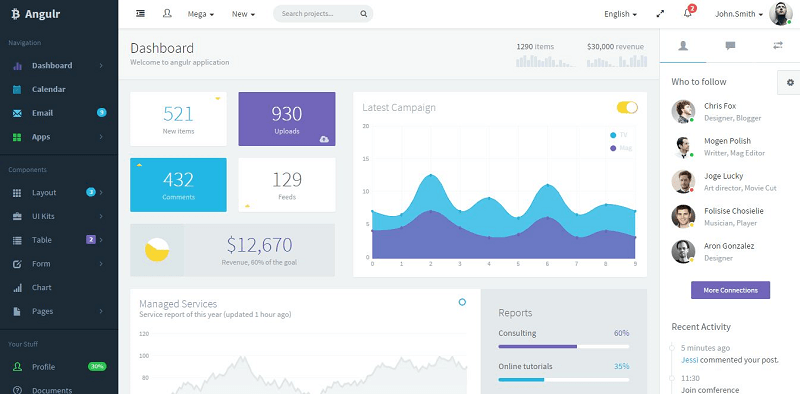
Task: Click the revenue pie chart icon
Action: coord(157,250)
